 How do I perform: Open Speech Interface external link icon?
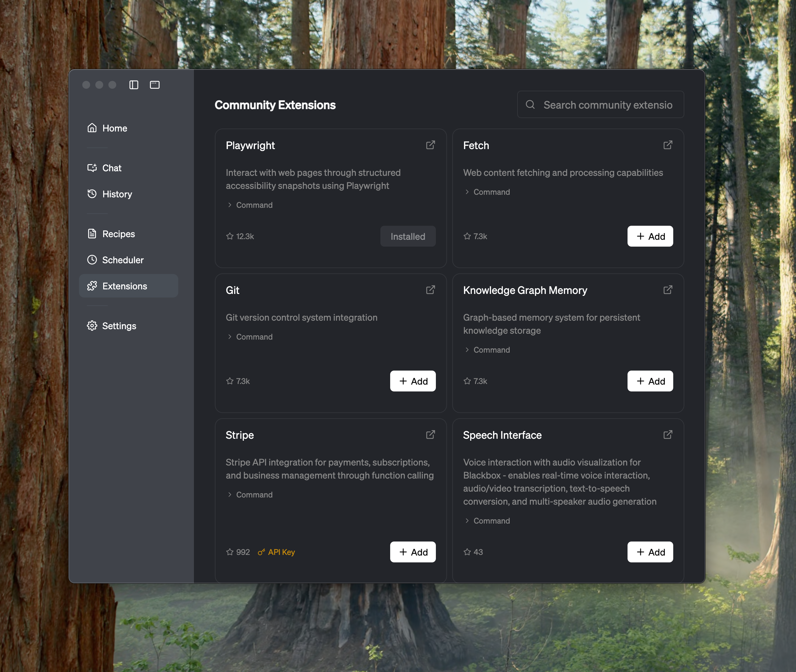(x=668, y=435)
